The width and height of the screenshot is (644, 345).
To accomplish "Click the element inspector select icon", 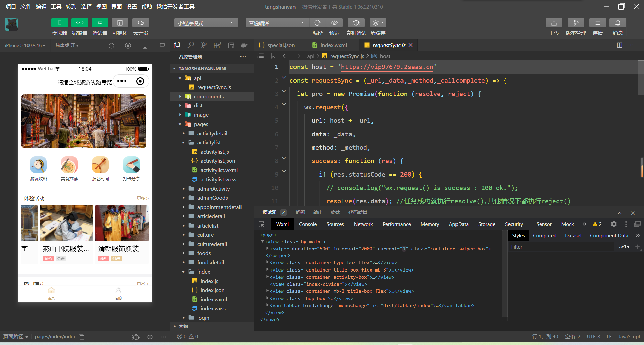I will [x=262, y=224].
